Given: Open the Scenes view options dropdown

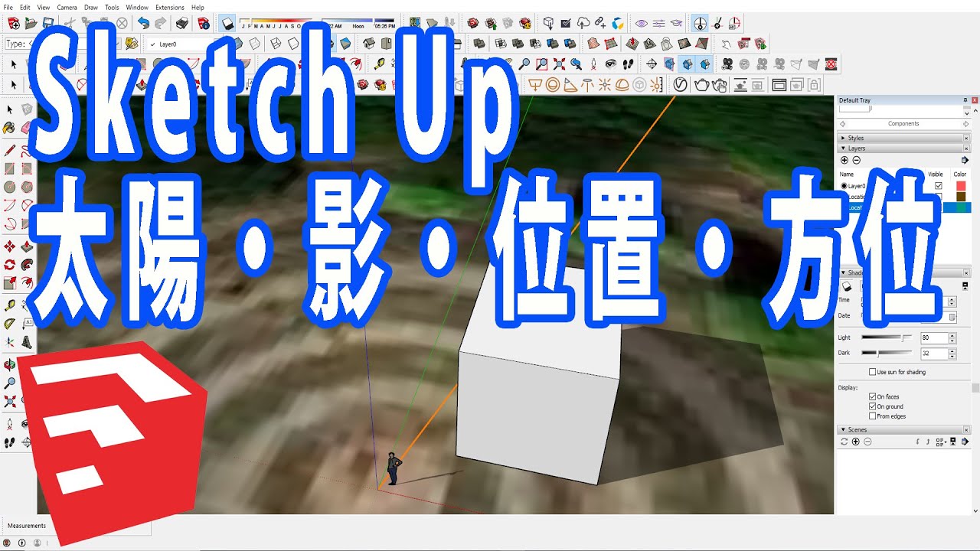Looking at the screenshot, I should [941, 442].
